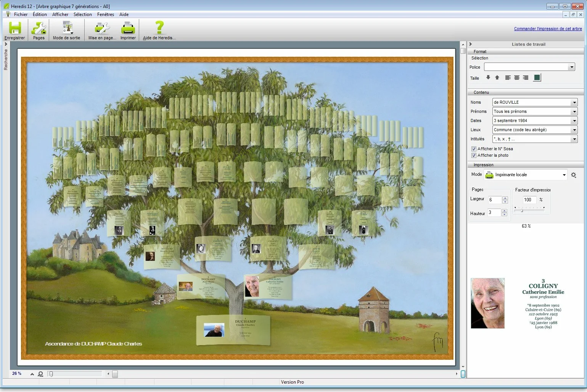Image resolution: width=587 pixels, height=392 pixels.
Task: Open the Police font dropdown
Action: 571,67
